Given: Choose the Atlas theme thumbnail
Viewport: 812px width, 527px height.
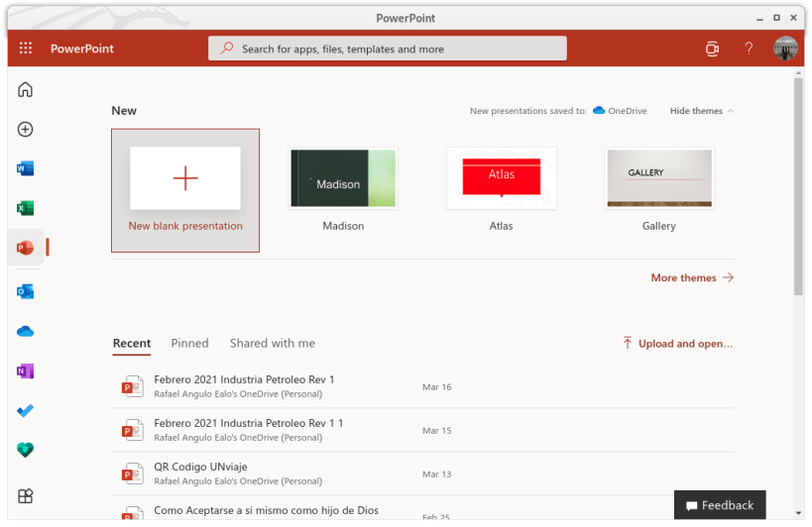Looking at the screenshot, I should [502, 178].
